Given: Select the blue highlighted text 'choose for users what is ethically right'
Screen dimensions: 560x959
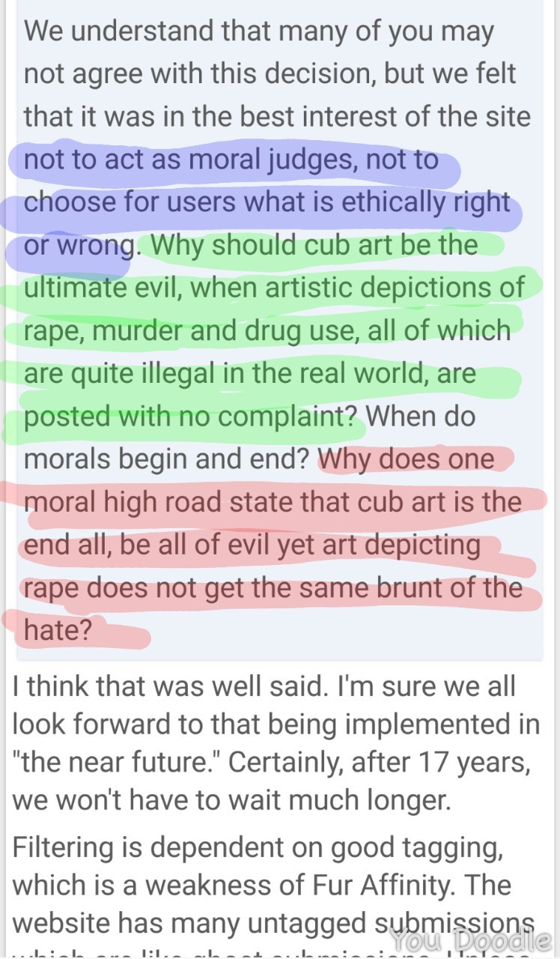Looking at the screenshot, I should (267, 203).
